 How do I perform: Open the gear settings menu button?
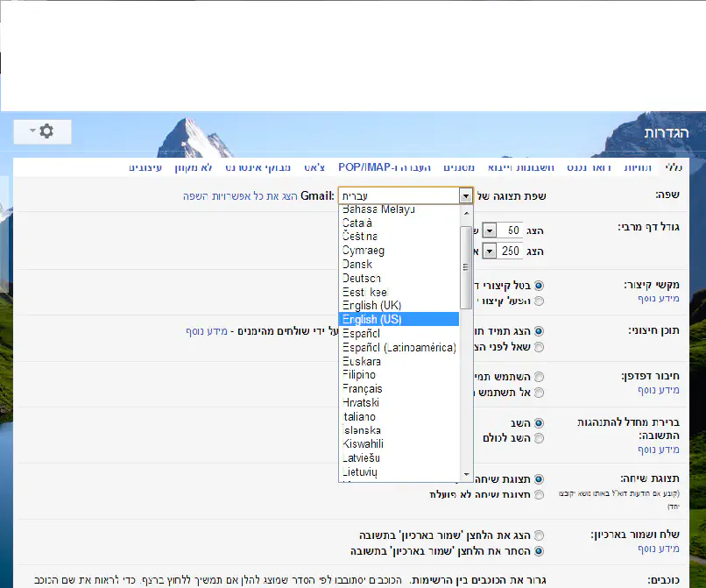(43, 131)
